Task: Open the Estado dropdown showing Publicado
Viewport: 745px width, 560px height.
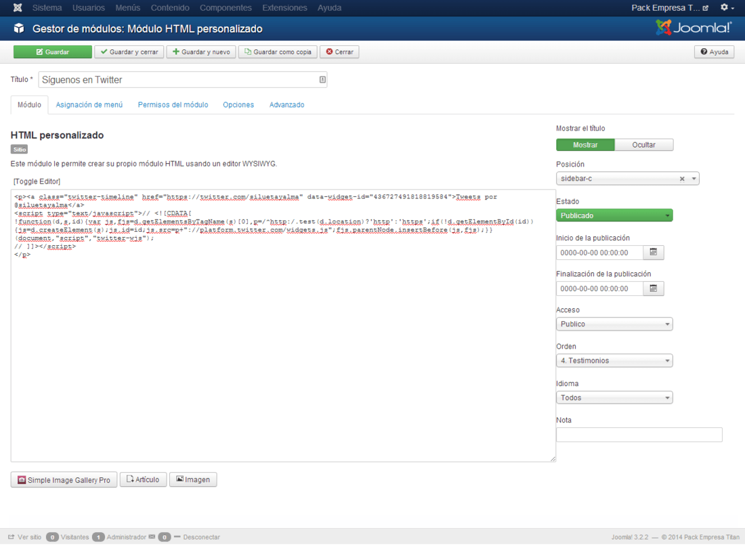Action: (614, 215)
